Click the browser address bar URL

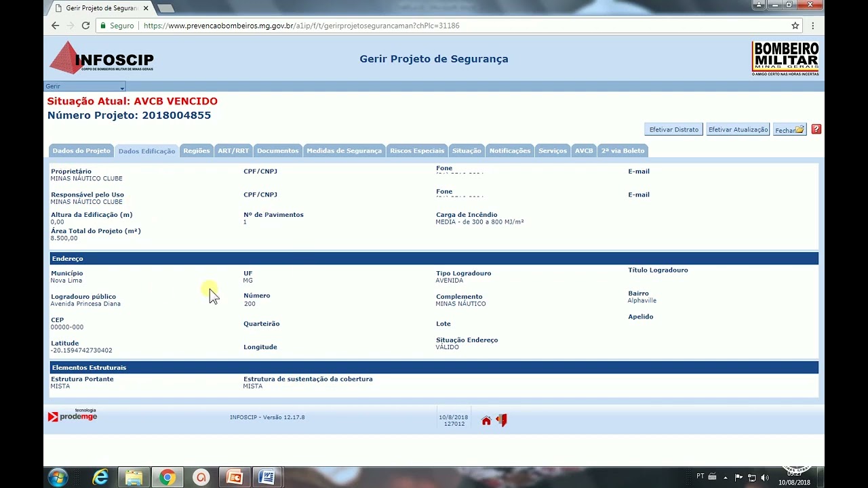(x=301, y=26)
